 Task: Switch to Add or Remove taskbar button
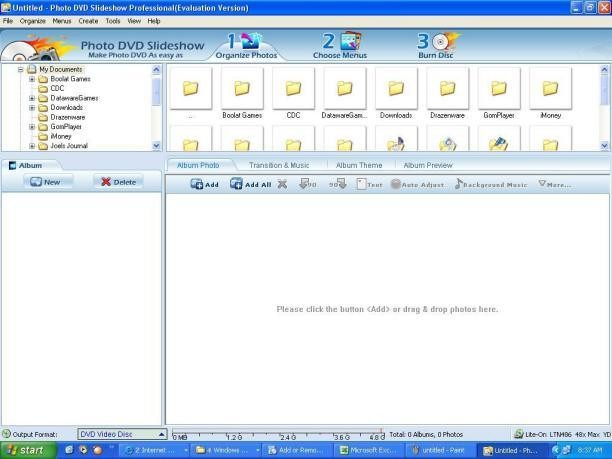tap(296, 450)
